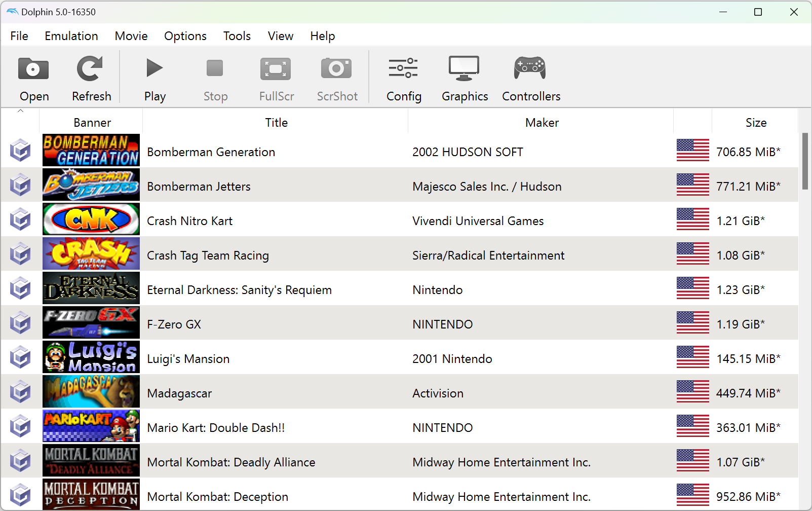This screenshot has height=511, width=812.
Task: Open the Options menu
Action: coord(185,36)
